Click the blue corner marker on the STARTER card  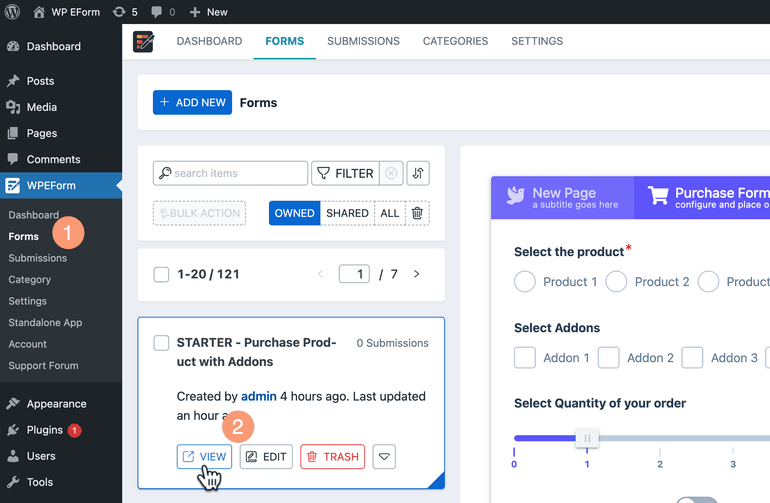coord(439,482)
